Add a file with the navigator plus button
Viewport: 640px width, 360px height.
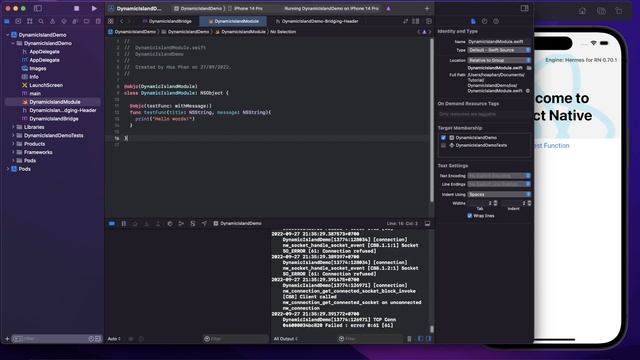7,339
